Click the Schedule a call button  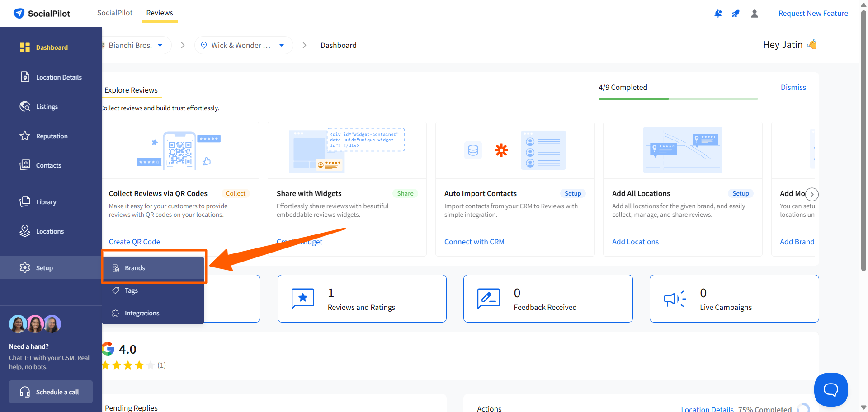51,392
